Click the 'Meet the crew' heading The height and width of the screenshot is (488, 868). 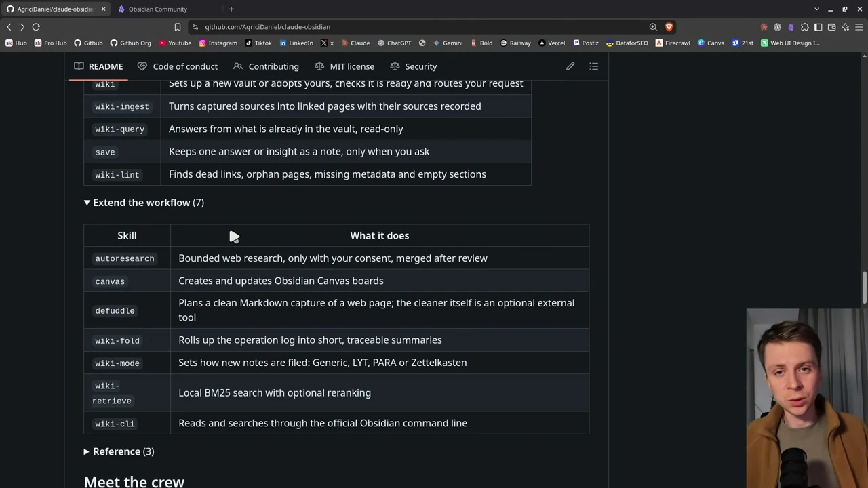tap(134, 481)
